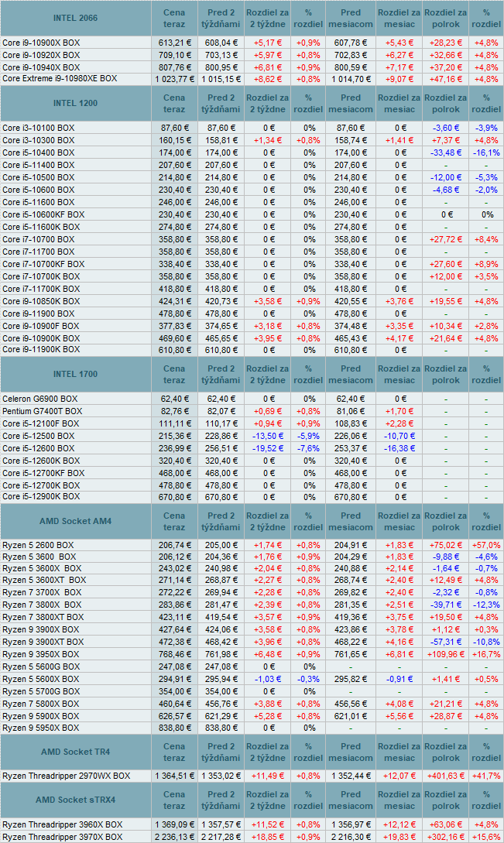Click the -39,71 € half-year difference cell
504x843 pixels.
pos(446,605)
